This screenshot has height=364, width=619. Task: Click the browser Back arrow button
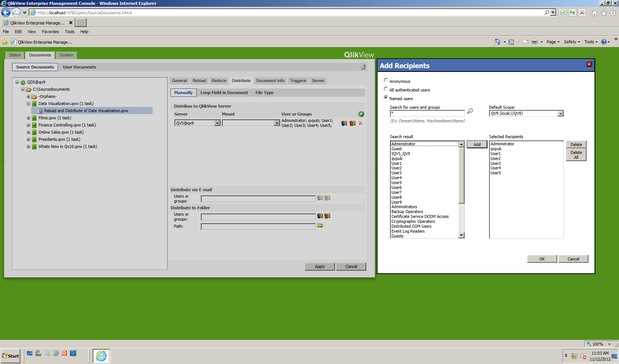point(6,12)
